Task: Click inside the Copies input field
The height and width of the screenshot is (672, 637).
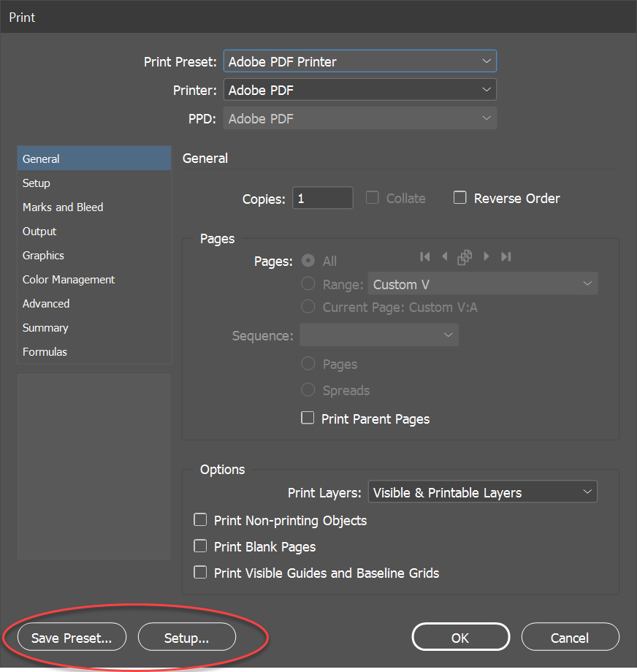Action: coord(322,197)
